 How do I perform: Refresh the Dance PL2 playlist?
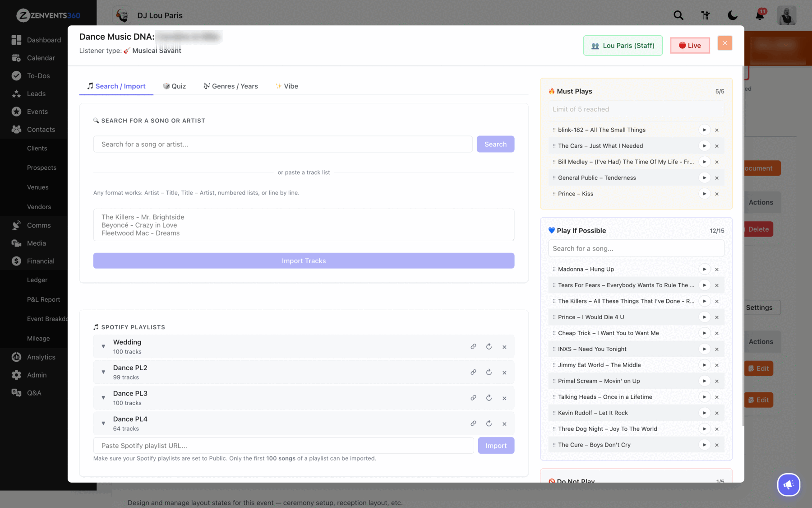[x=489, y=373]
